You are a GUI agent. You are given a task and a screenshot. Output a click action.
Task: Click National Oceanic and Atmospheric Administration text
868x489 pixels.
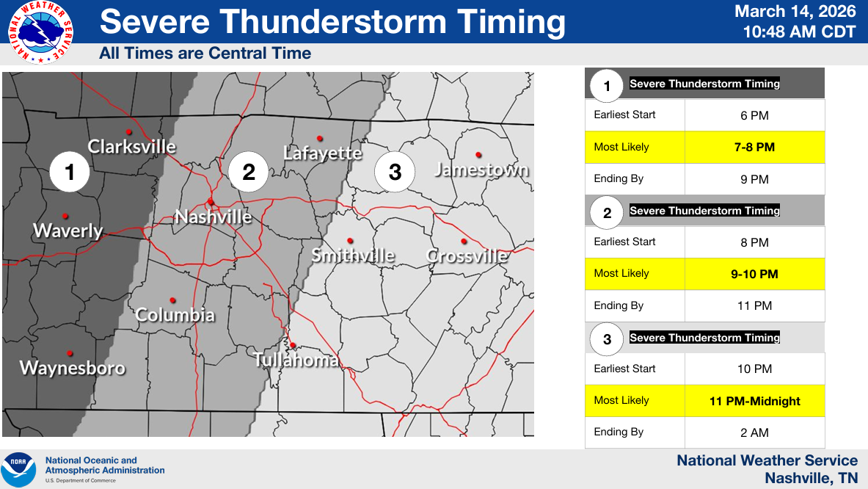(105, 466)
